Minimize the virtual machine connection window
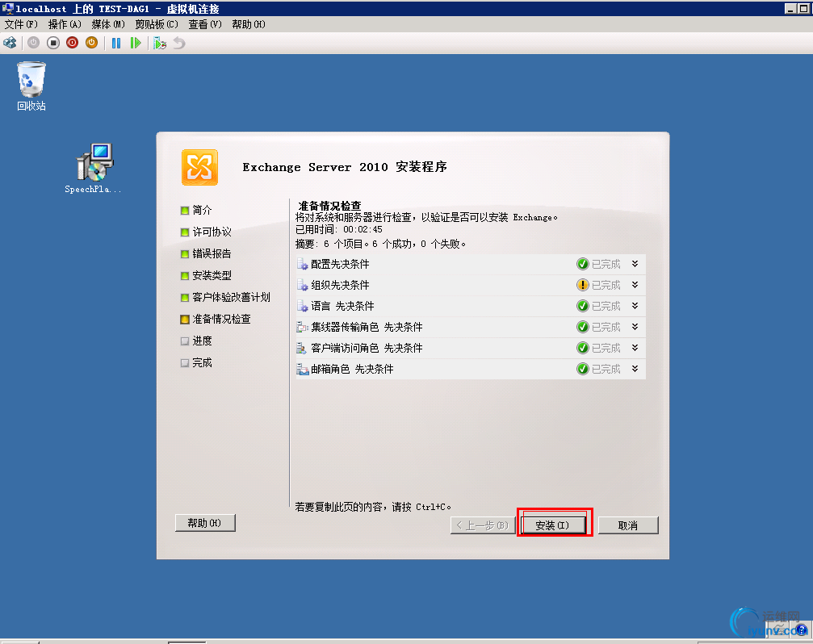813x644 pixels. (790, 9)
